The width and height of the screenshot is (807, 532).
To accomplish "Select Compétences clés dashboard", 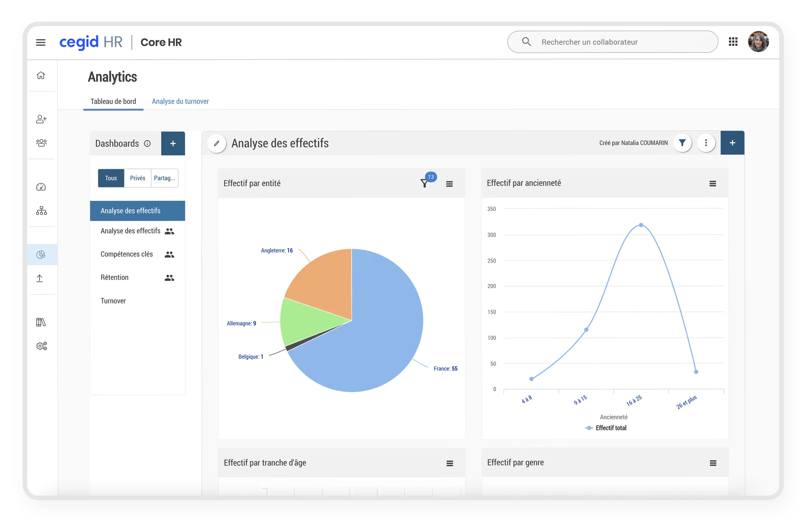I will coord(127,254).
